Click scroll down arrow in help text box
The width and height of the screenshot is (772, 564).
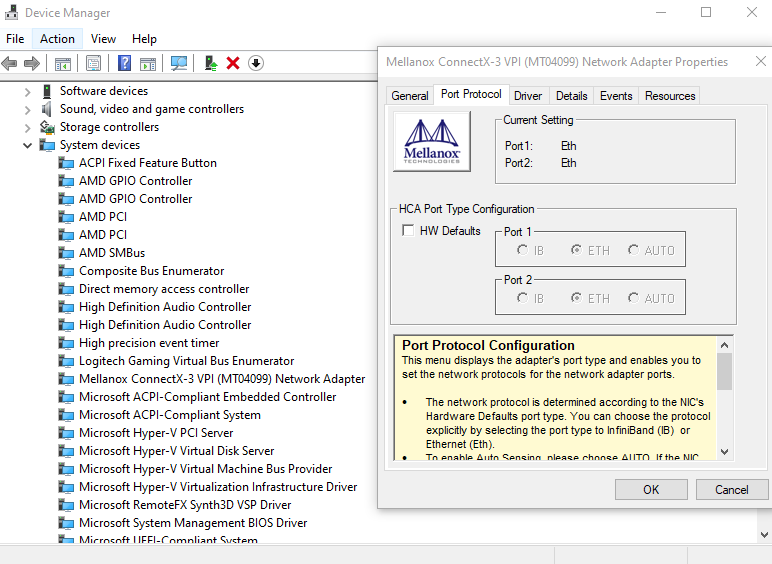click(x=724, y=451)
